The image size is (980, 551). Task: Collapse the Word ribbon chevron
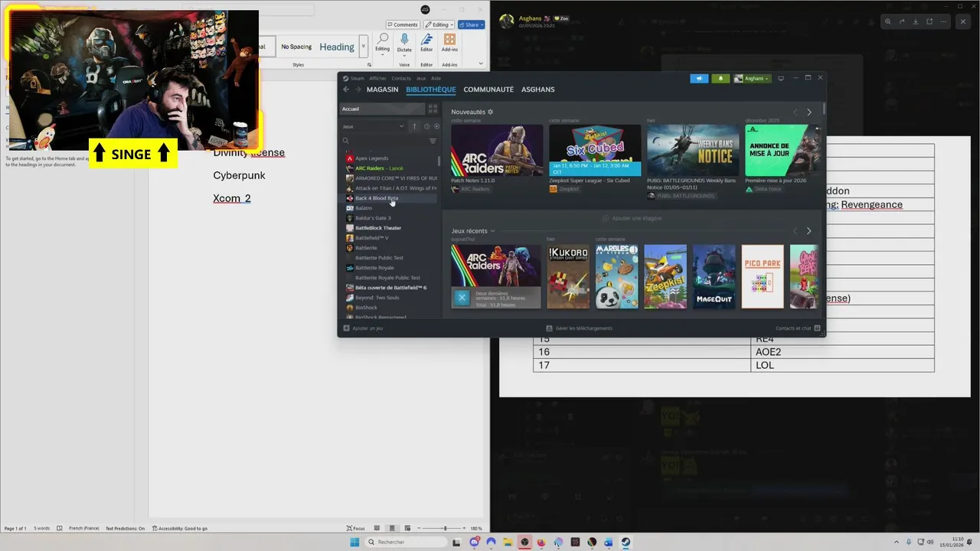pos(482,64)
